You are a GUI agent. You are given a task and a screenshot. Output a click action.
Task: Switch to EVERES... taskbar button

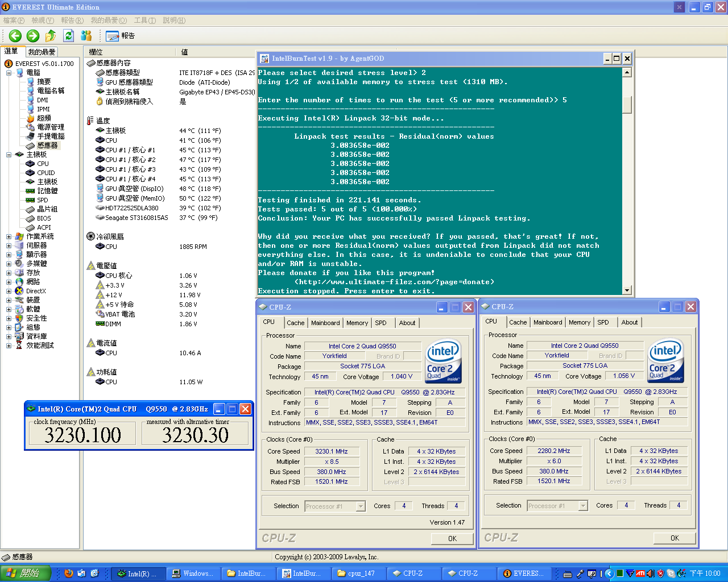point(526,573)
